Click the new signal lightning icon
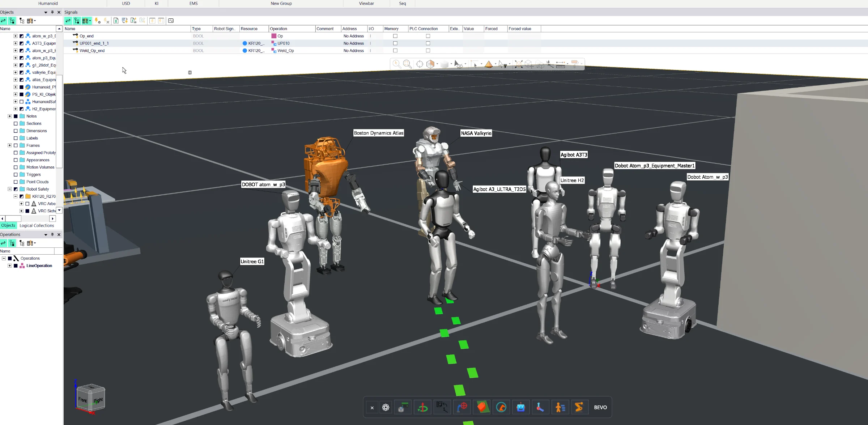The image size is (868, 425). pyautogui.click(x=97, y=21)
